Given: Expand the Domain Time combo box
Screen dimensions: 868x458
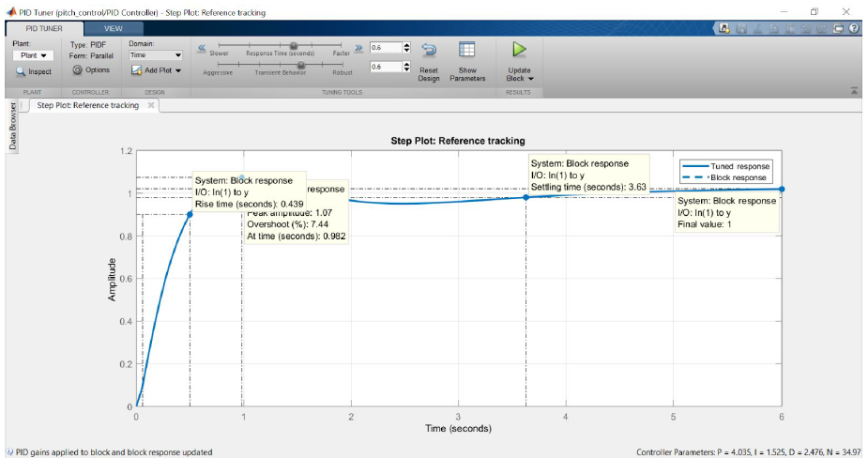Looking at the screenshot, I should point(156,55).
